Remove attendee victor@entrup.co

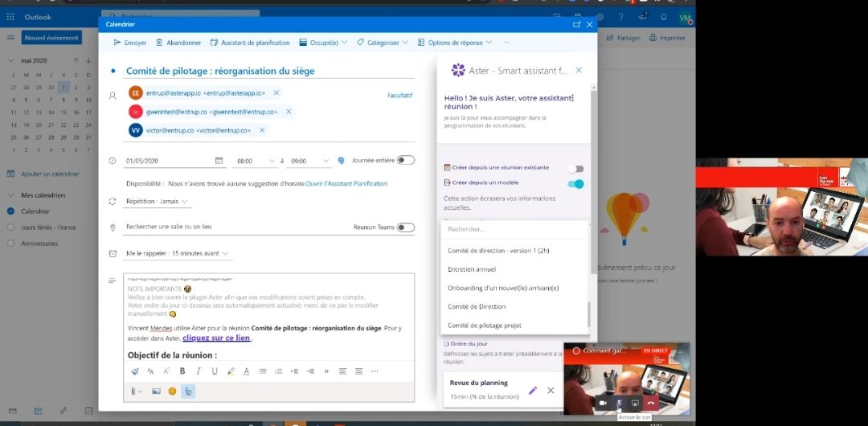point(262,130)
